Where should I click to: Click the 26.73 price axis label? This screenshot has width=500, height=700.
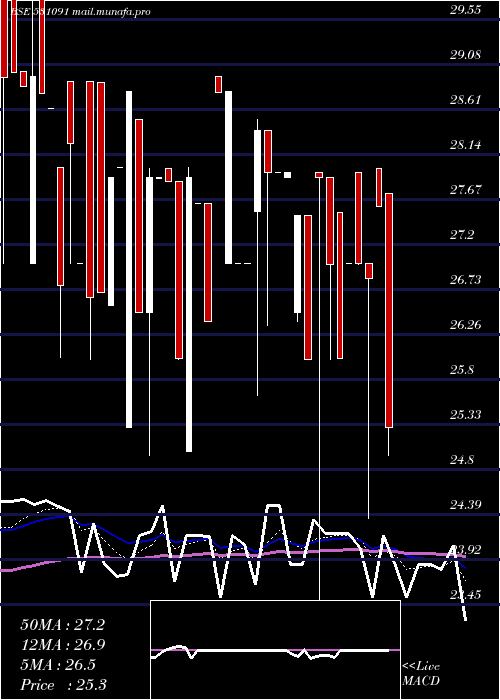[466, 280]
